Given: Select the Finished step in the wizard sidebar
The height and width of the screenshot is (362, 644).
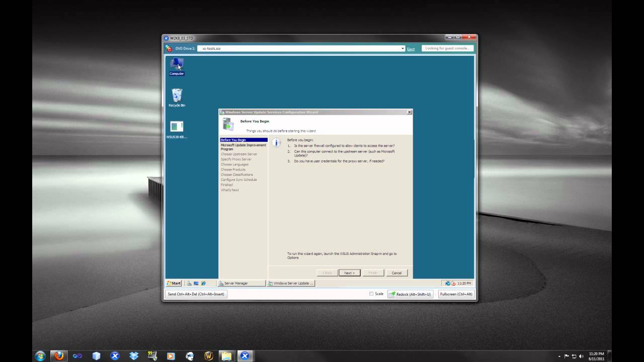Looking at the screenshot, I should click(227, 185).
